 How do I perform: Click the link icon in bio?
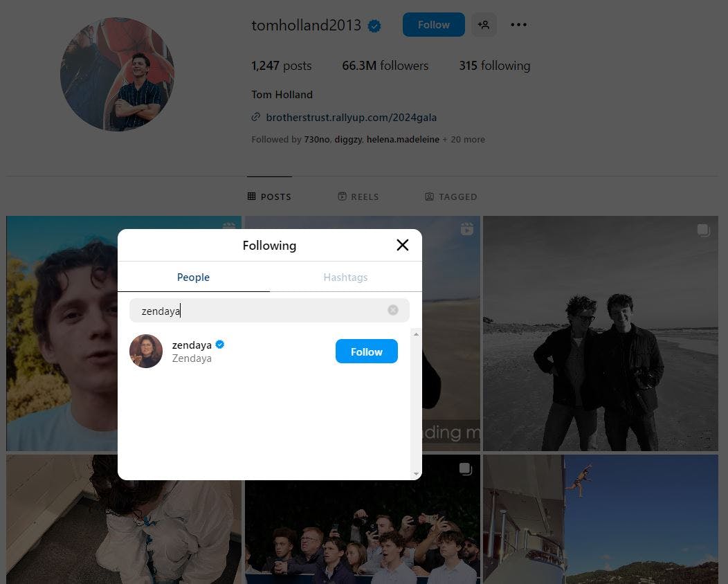(256, 117)
